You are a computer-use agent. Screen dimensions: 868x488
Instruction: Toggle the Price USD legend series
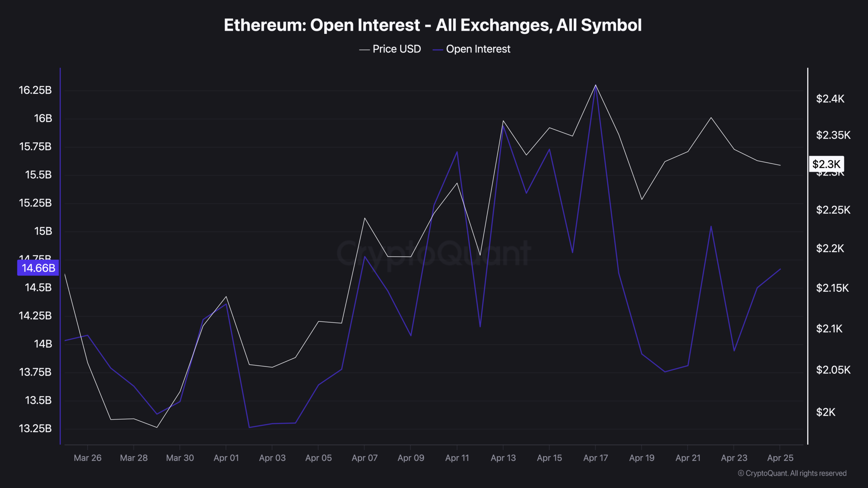(396, 49)
